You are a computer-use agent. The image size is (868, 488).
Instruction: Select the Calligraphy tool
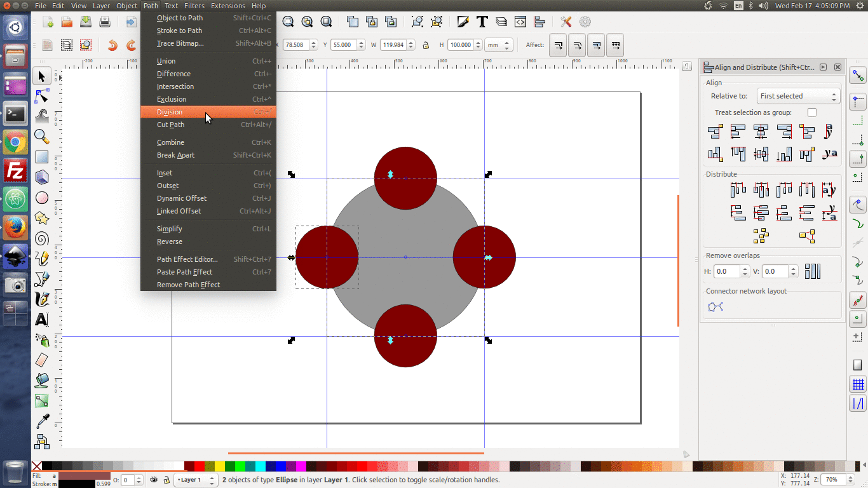42,299
